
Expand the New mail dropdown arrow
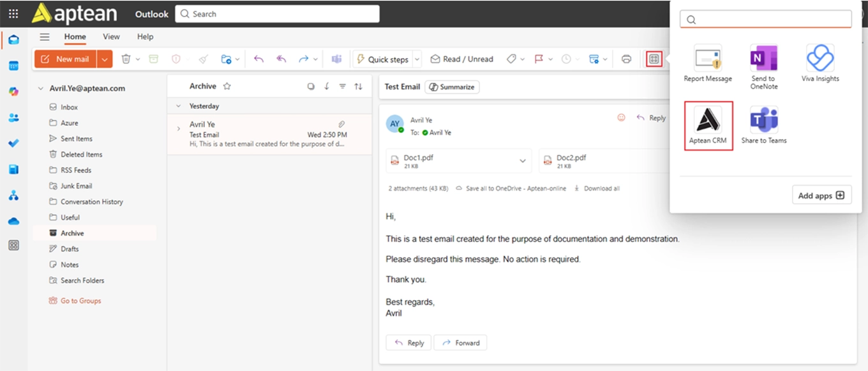[x=104, y=58]
